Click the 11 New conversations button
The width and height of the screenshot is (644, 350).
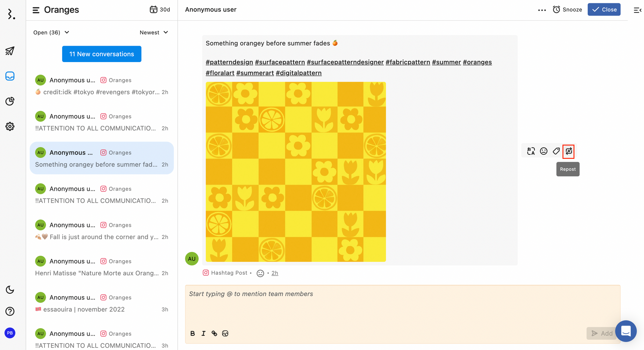101,54
